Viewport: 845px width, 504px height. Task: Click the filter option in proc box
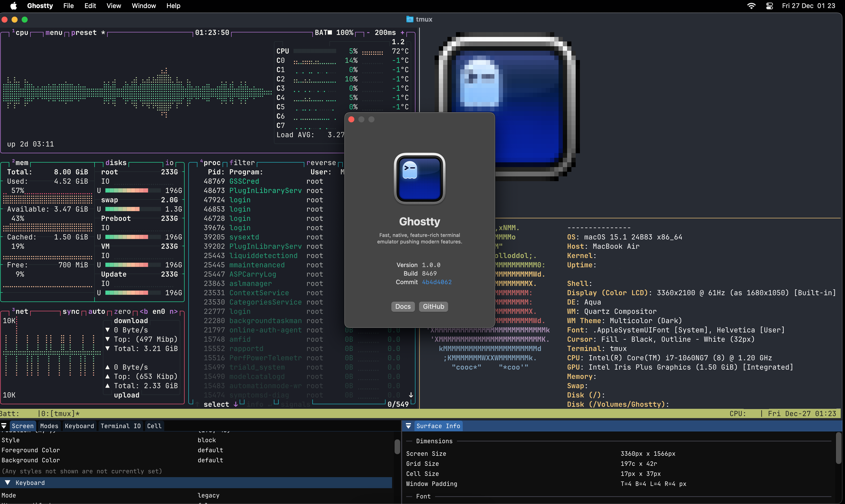coord(242,163)
